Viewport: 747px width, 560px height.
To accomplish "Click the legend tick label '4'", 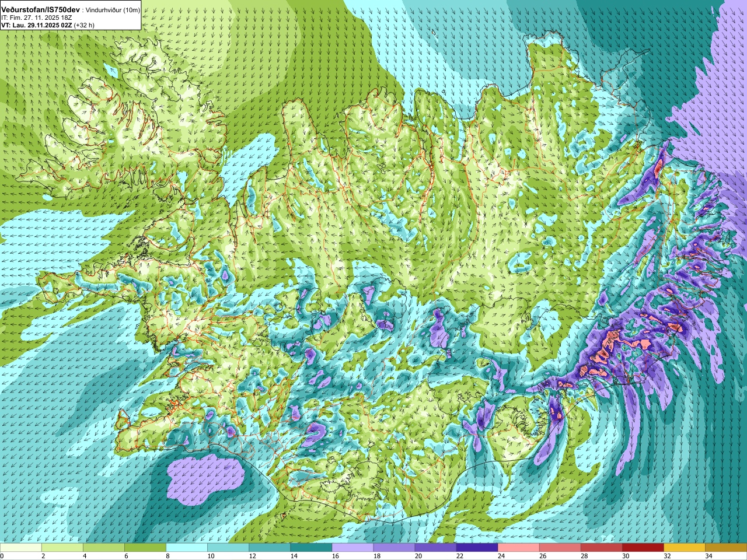I will (84, 556).
